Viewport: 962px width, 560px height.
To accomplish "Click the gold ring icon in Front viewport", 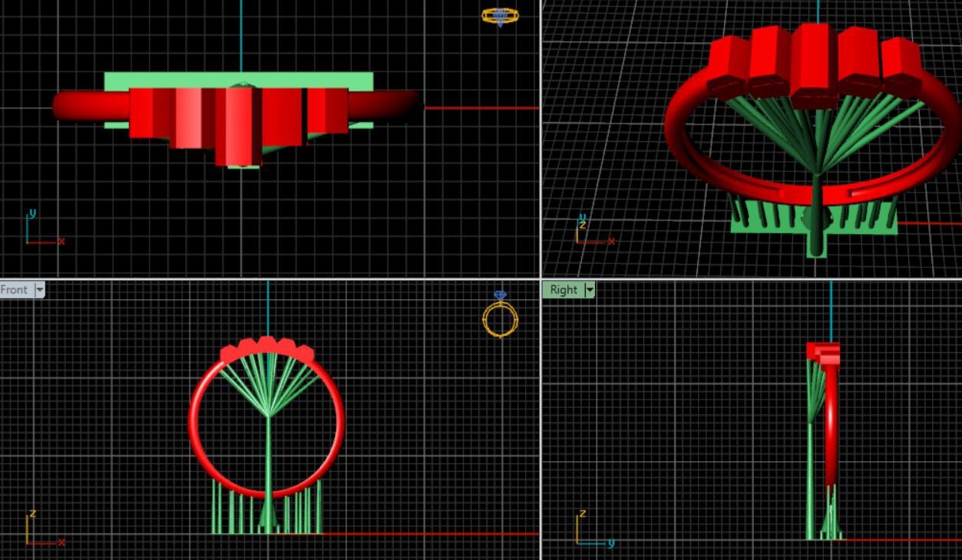I will pos(500,317).
